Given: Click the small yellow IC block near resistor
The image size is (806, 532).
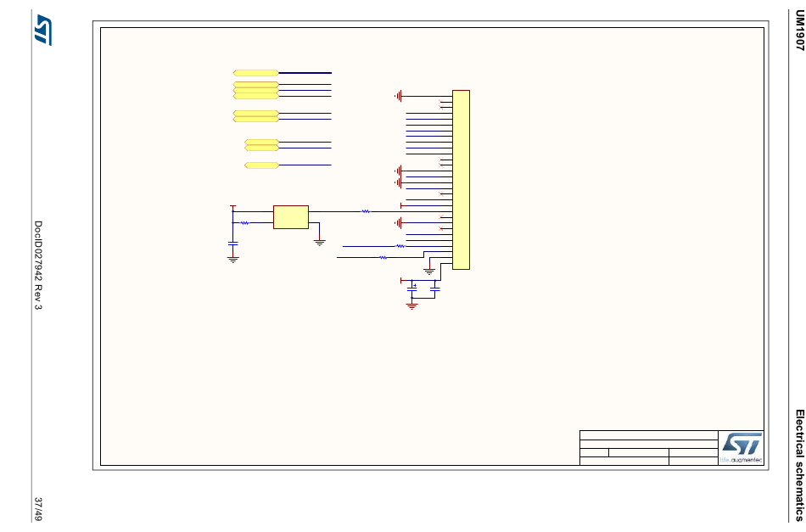Looking at the screenshot, I should 291,217.
